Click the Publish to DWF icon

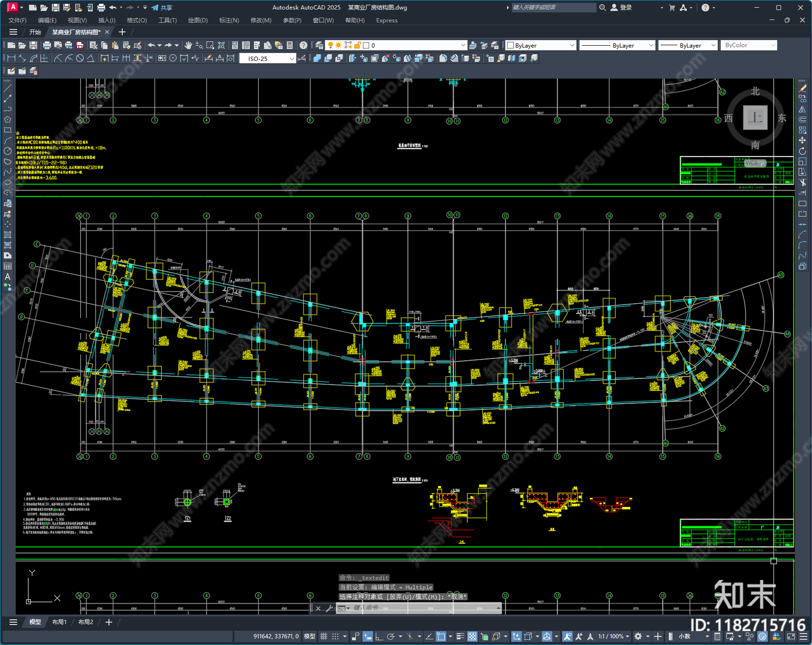tap(80, 45)
